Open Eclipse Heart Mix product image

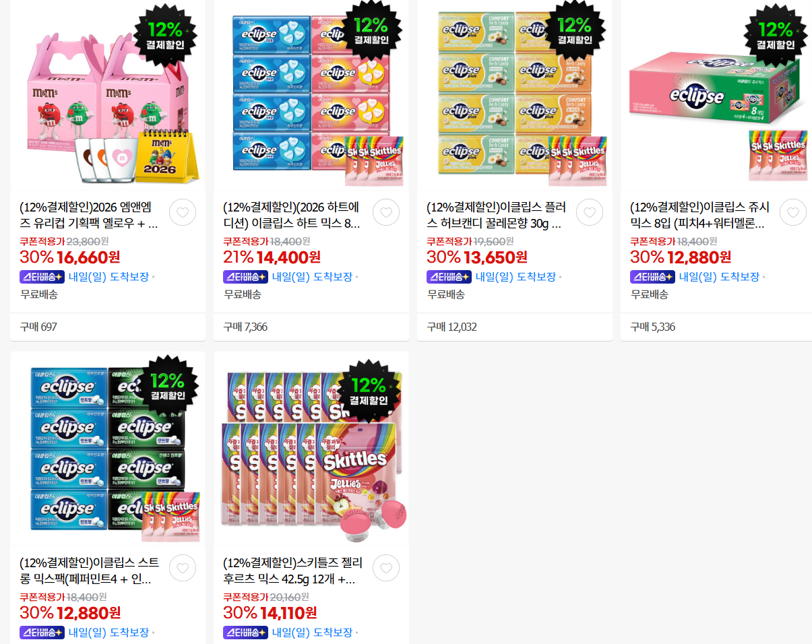[311, 94]
